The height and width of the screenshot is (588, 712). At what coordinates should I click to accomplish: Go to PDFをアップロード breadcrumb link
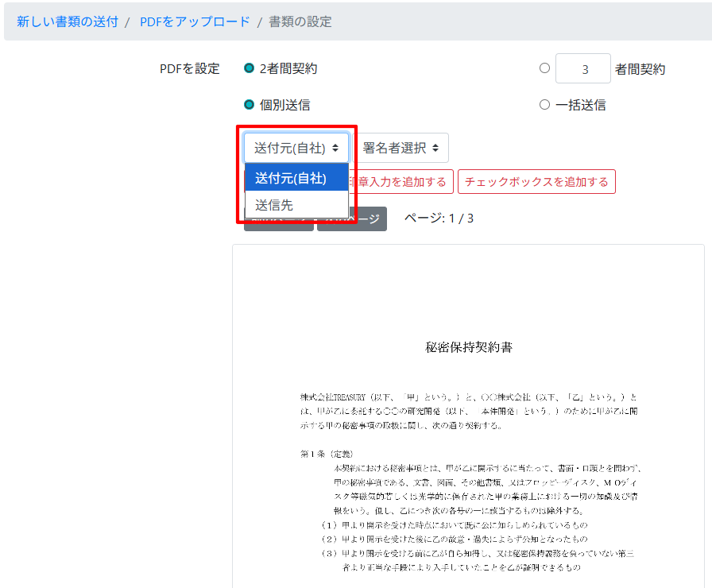coord(195,21)
